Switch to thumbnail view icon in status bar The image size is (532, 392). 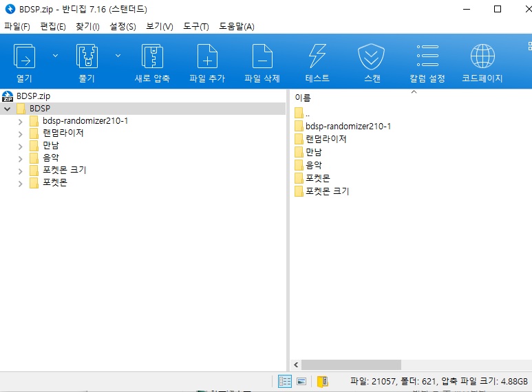pyautogui.click(x=301, y=382)
